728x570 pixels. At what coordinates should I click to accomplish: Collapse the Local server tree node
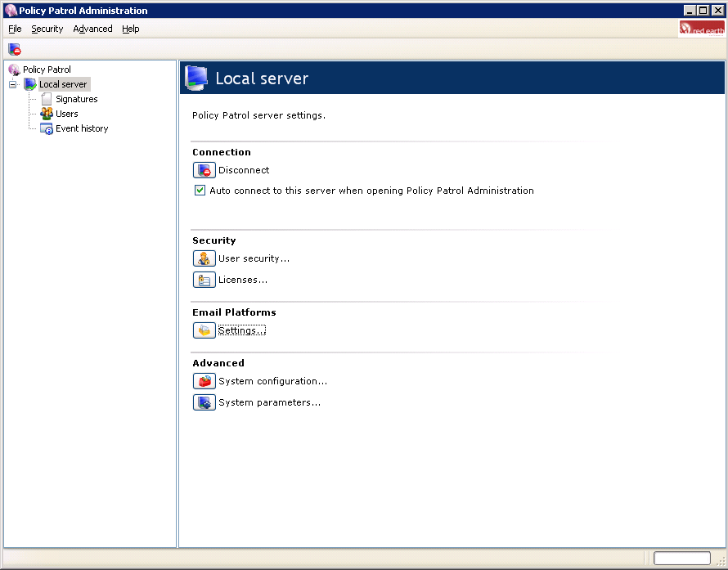(12, 84)
